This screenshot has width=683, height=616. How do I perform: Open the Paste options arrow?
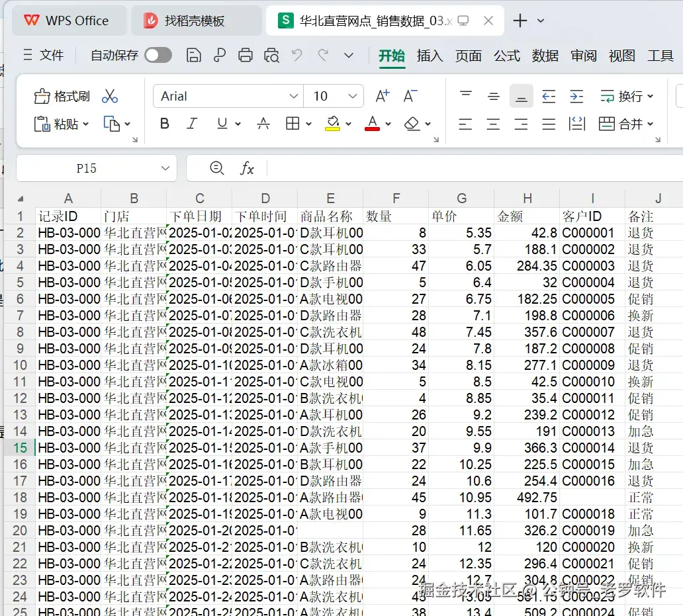[85, 124]
